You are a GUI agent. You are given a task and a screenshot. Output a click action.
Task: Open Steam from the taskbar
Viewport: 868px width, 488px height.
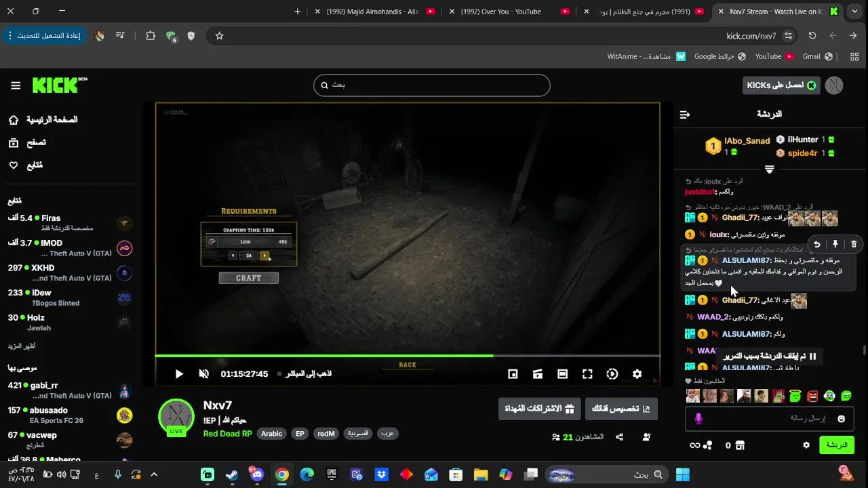[232, 475]
